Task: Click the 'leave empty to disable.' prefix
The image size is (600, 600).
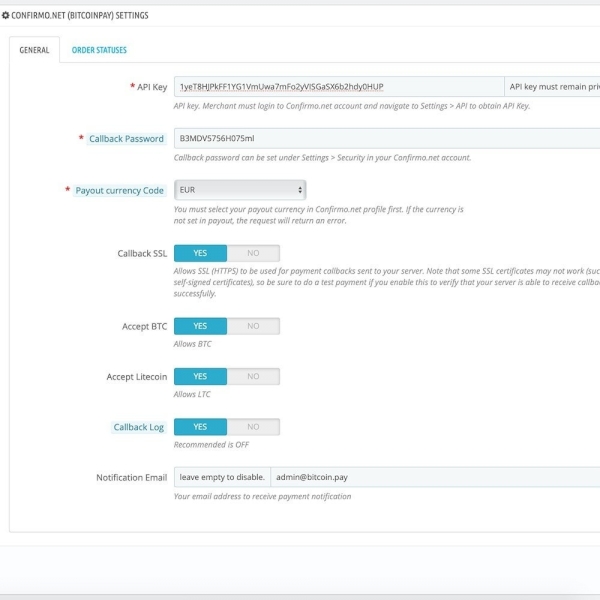Action: [222, 477]
